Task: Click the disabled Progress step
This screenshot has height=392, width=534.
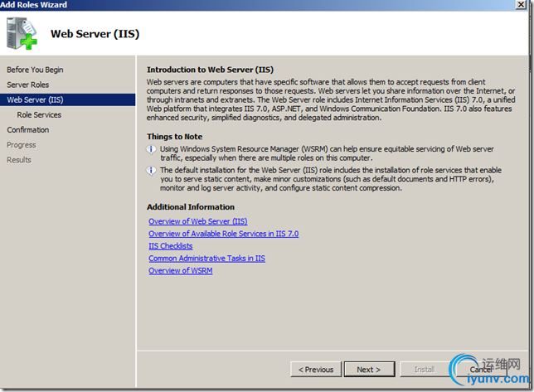Action: (21, 145)
